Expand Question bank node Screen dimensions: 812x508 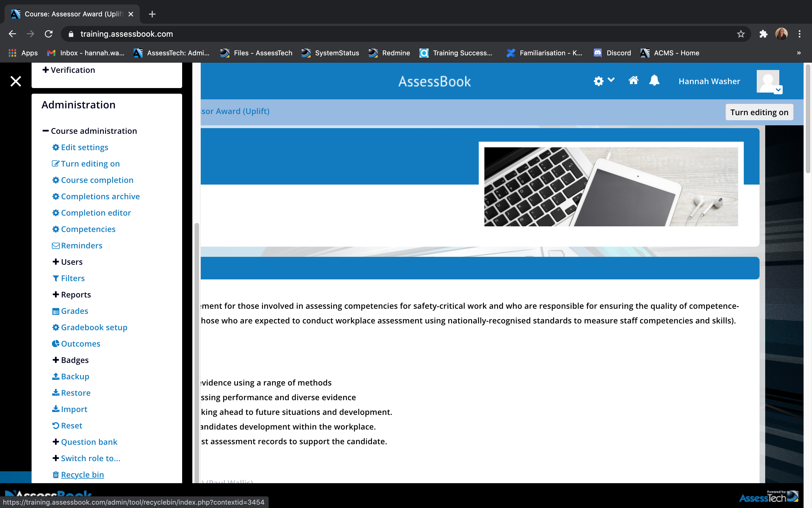pyautogui.click(x=56, y=442)
